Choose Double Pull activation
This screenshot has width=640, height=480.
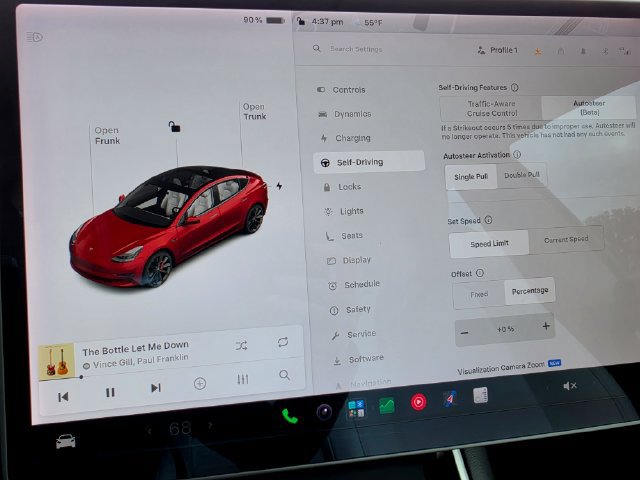pos(522,175)
